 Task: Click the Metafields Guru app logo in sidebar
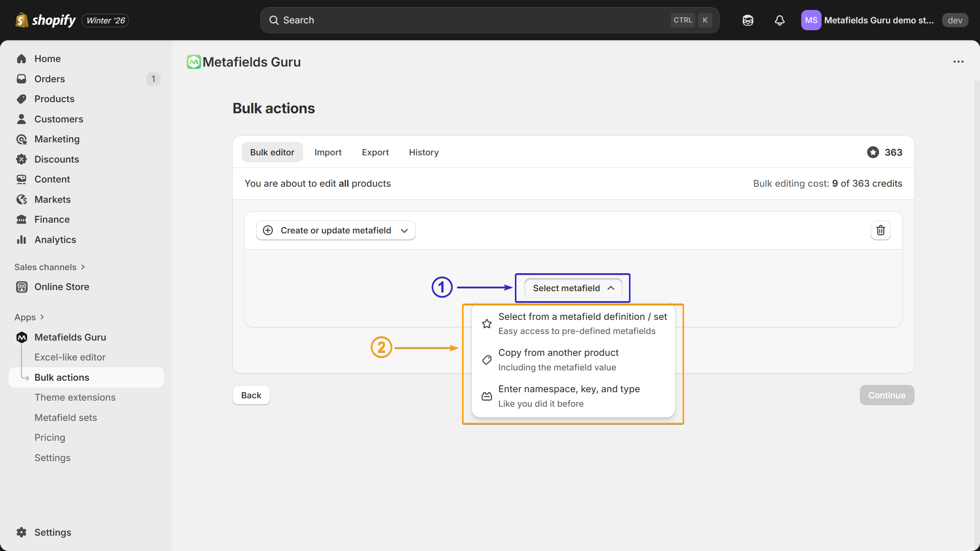click(x=22, y=337)
